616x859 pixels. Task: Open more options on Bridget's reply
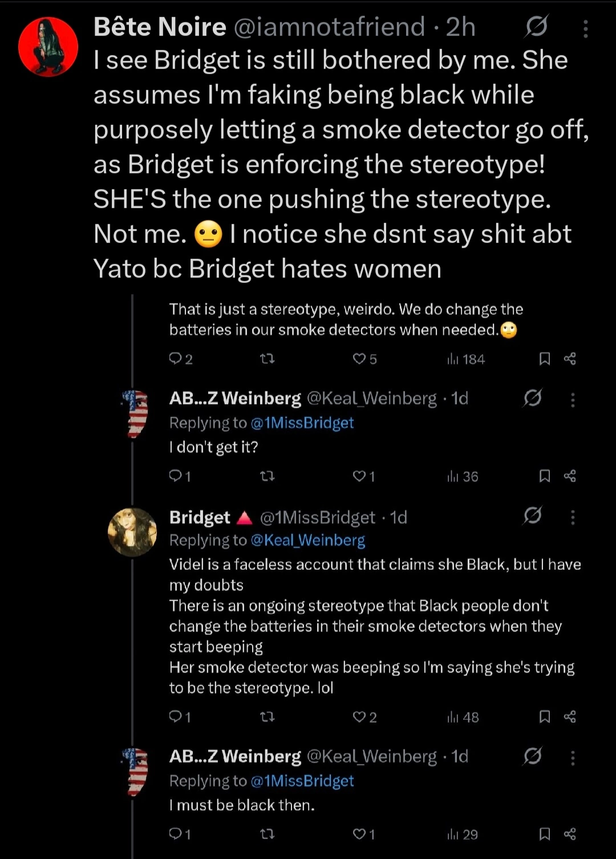click(x=573, y=517)
